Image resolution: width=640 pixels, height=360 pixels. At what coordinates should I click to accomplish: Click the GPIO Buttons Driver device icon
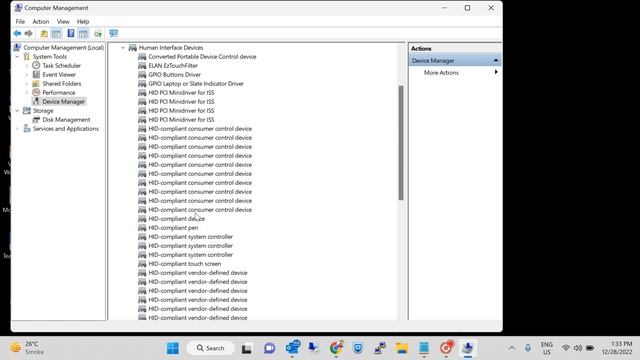tap(142, 74)
